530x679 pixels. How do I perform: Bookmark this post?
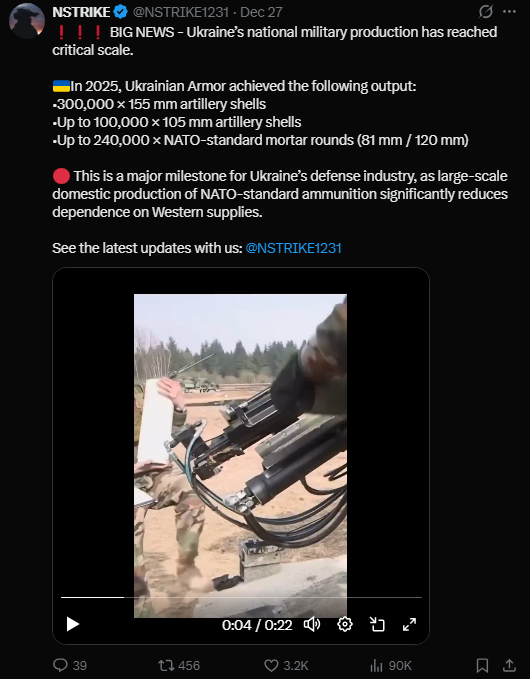pyautogui.click(x=482, y=665)
